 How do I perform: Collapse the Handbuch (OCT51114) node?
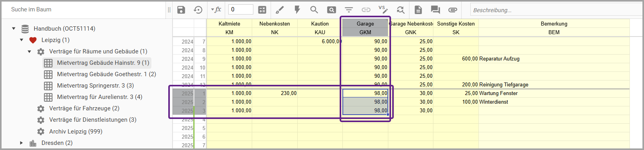coord(14,29)
